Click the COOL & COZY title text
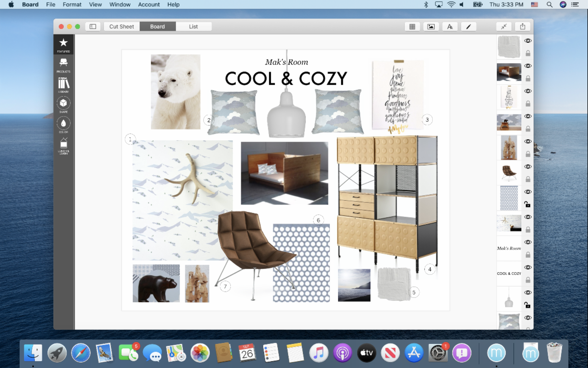Screen dimensions: 588x368 (286, 79)
